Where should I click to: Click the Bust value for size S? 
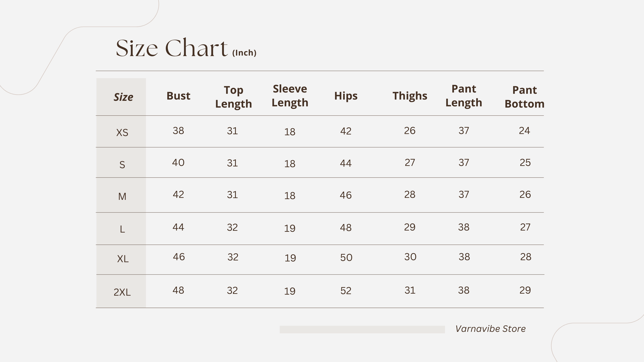(x=178, y=163)
